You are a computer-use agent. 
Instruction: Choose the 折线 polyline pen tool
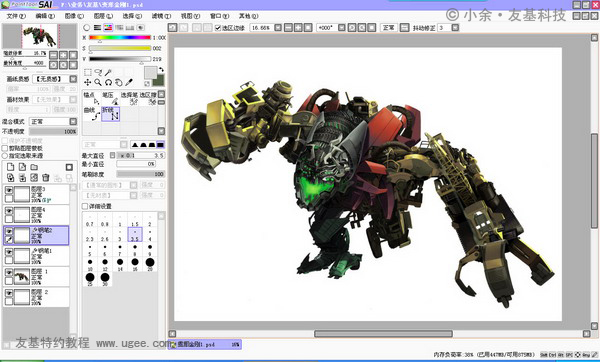[x=111, y=114]
